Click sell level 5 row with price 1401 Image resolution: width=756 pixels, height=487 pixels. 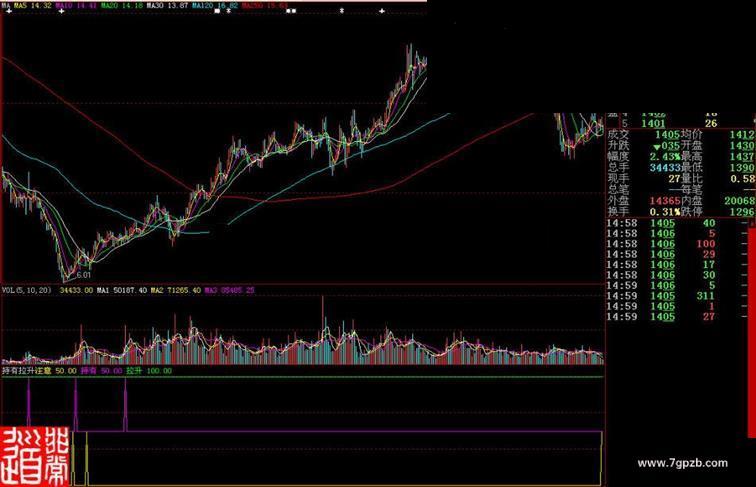pos(670,123)
